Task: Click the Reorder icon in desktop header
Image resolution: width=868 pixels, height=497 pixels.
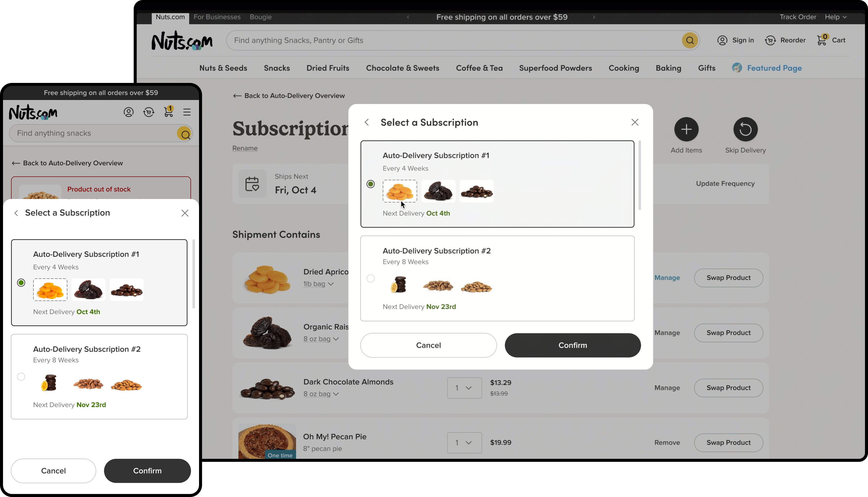Action: pos(770,40)
